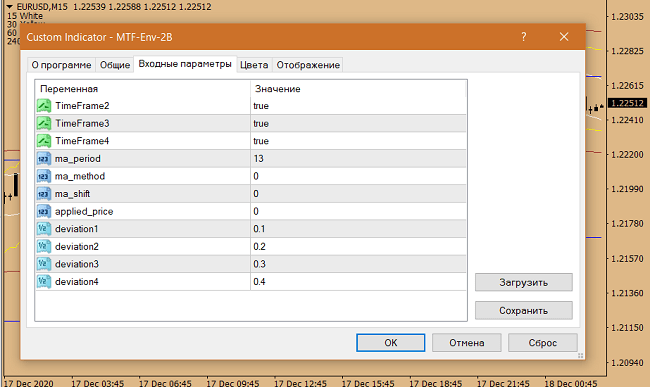Open the О программе tab
This screenshot has height=387, width=650.
tap(61, 65)
